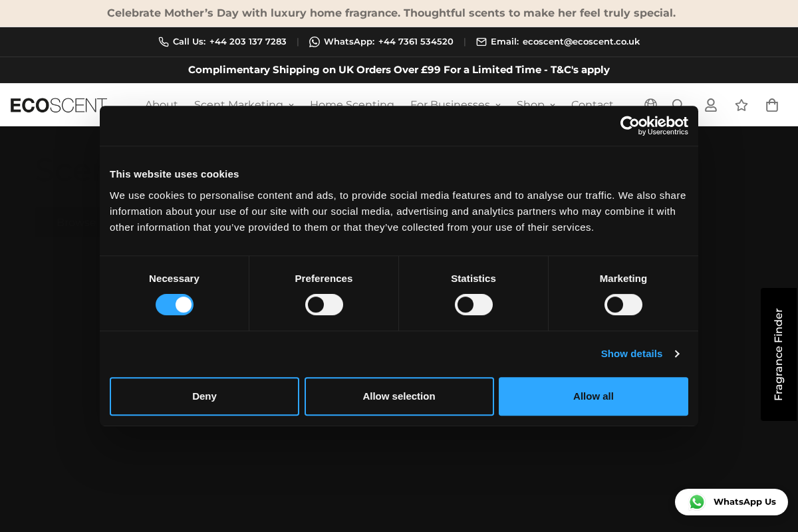Image resolution: width=798 pixels, height=532 pixels.
Task: Click the Allow all button
Action: pos(593,396)
